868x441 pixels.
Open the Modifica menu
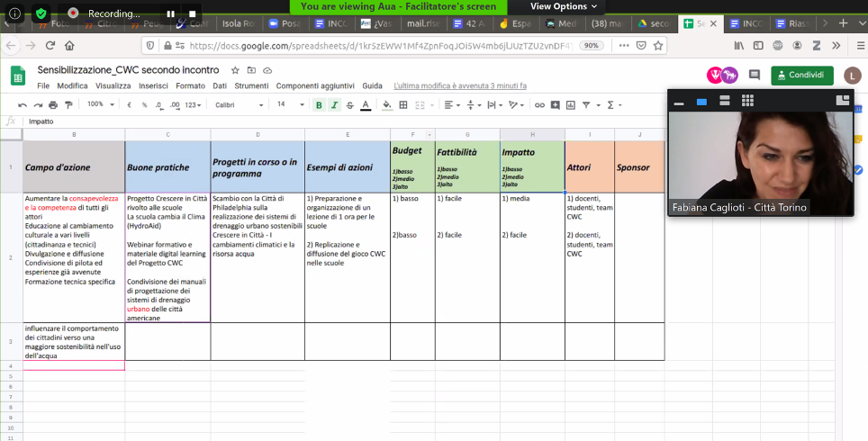(x=73, y=85)
